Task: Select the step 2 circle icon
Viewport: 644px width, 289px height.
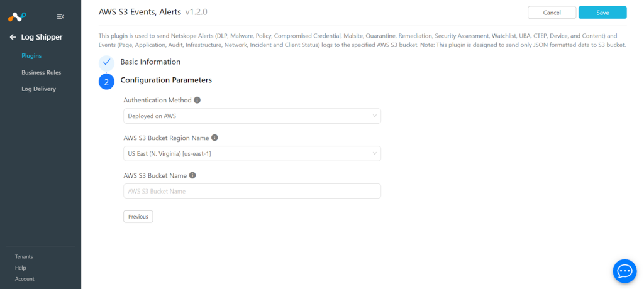Action: [106, 82]
